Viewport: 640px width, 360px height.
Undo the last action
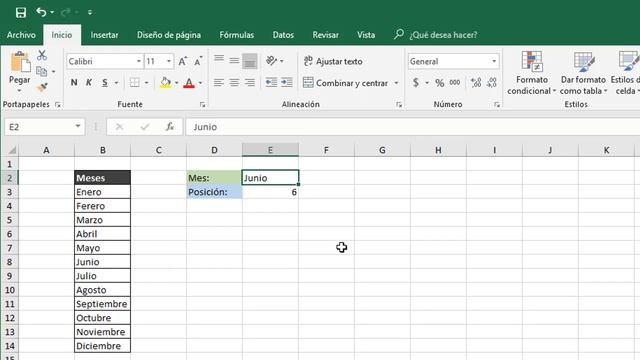(41, 12)
